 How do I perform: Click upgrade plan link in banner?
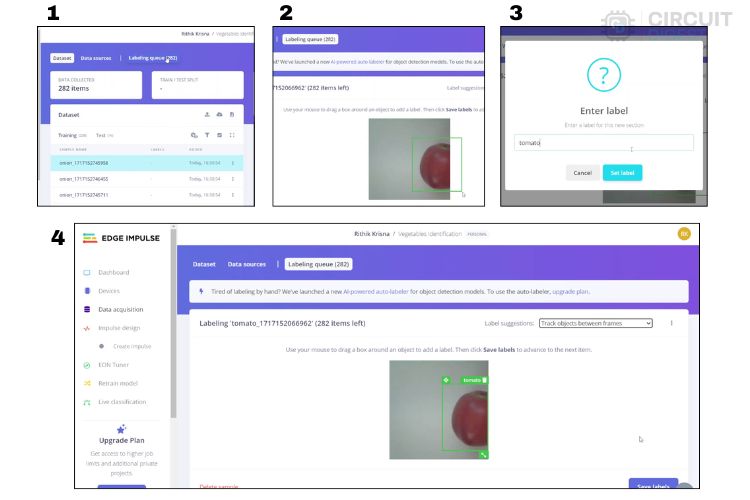(x=570, y=291)
